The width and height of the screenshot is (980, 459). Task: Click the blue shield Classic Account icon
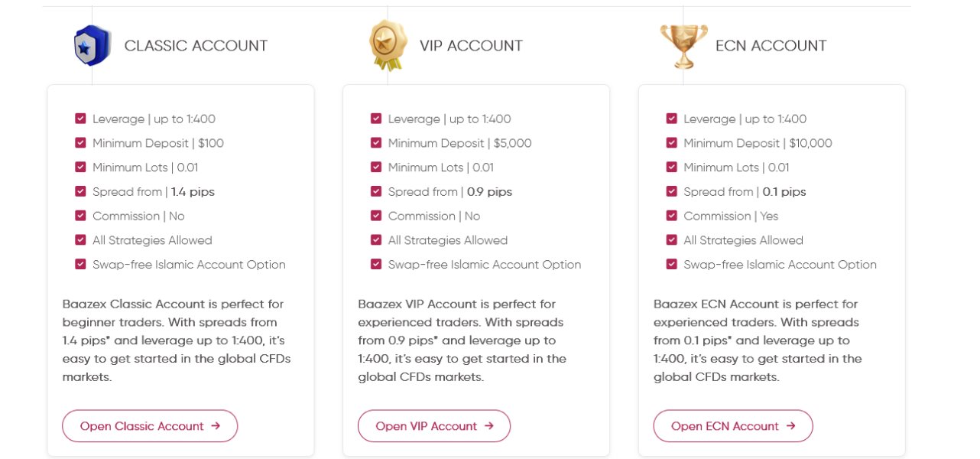pos(92,45)
